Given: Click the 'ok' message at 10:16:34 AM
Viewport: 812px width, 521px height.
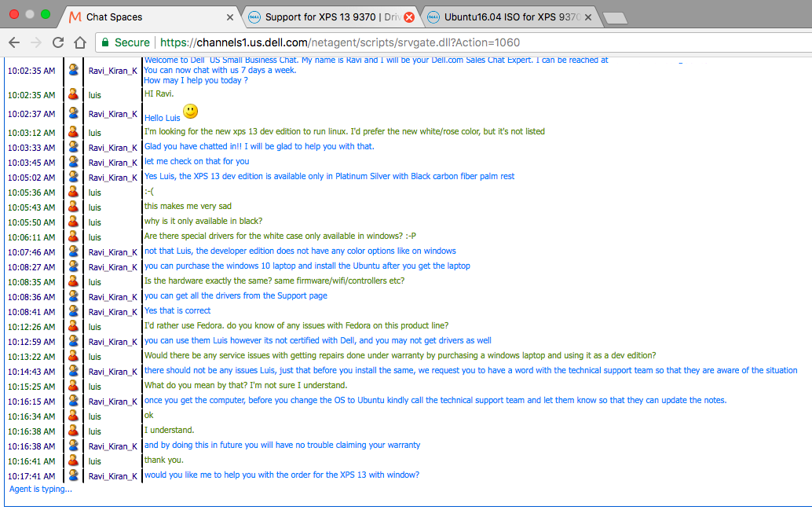Looking at the screenshot, I should (x=149, y=415).
